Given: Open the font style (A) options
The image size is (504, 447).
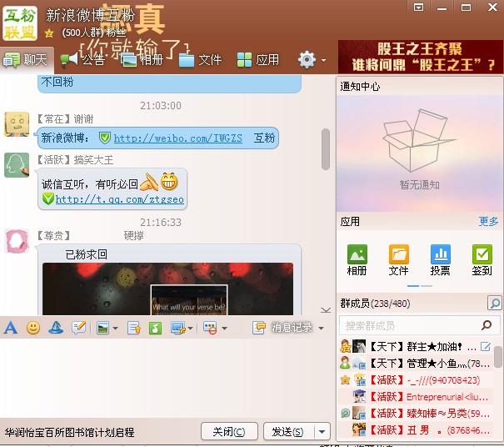Looking at the screenshot, I should (11, 328).
